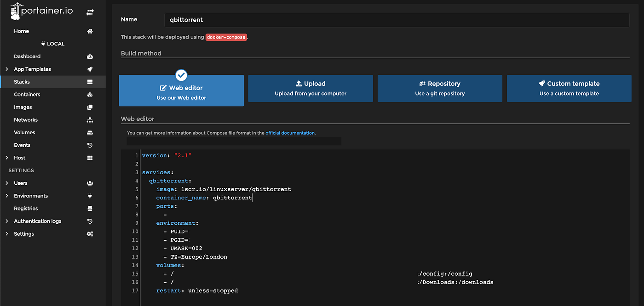Click the Networks topology icon
The height and width of the screenshot is (306, 644).
(x=90, y=119)
